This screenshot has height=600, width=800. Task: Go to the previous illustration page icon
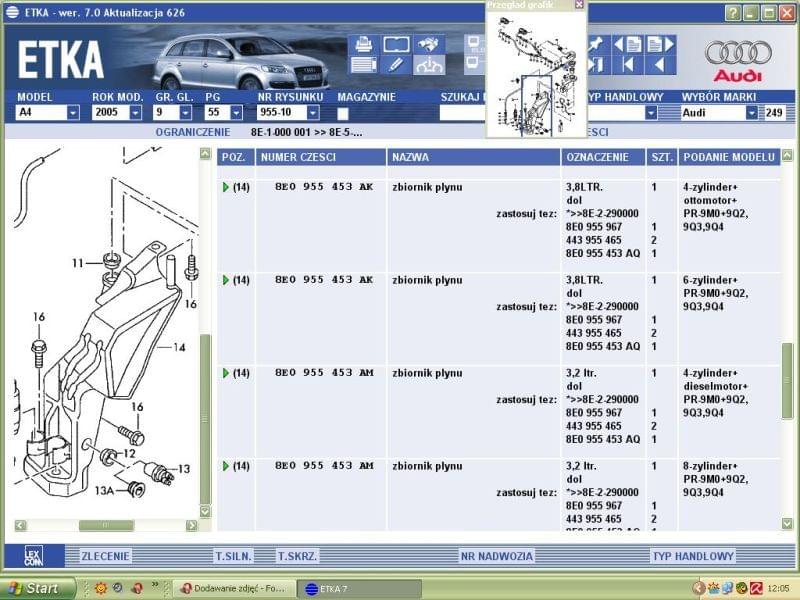point(628,44)
